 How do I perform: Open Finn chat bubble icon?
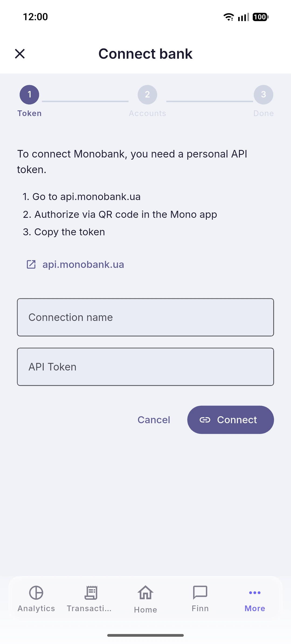point(200,593)
